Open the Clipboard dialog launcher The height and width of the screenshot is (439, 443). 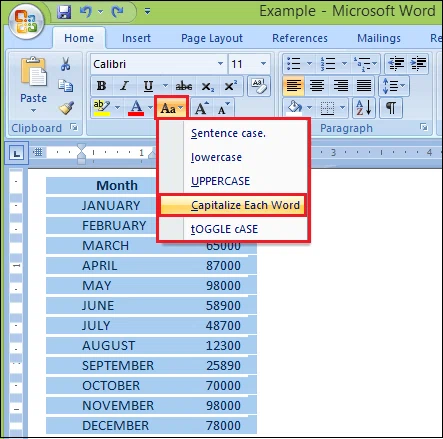(74, 127)
